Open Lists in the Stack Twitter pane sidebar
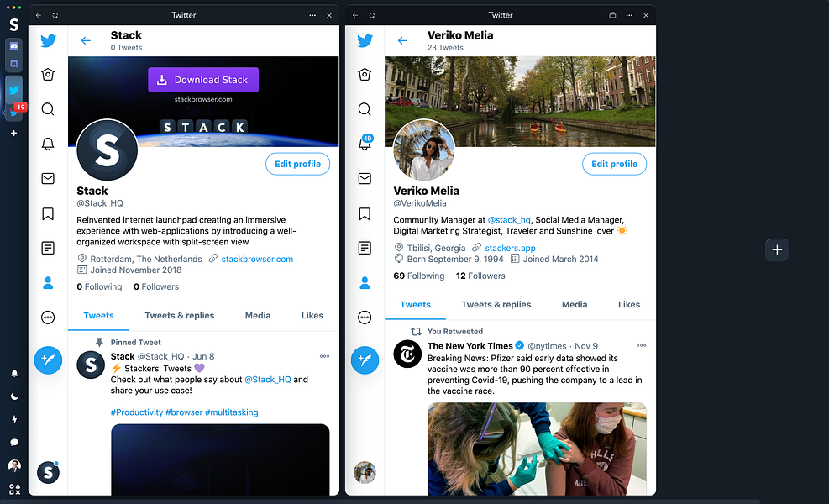829x504 pixels. 48,248
